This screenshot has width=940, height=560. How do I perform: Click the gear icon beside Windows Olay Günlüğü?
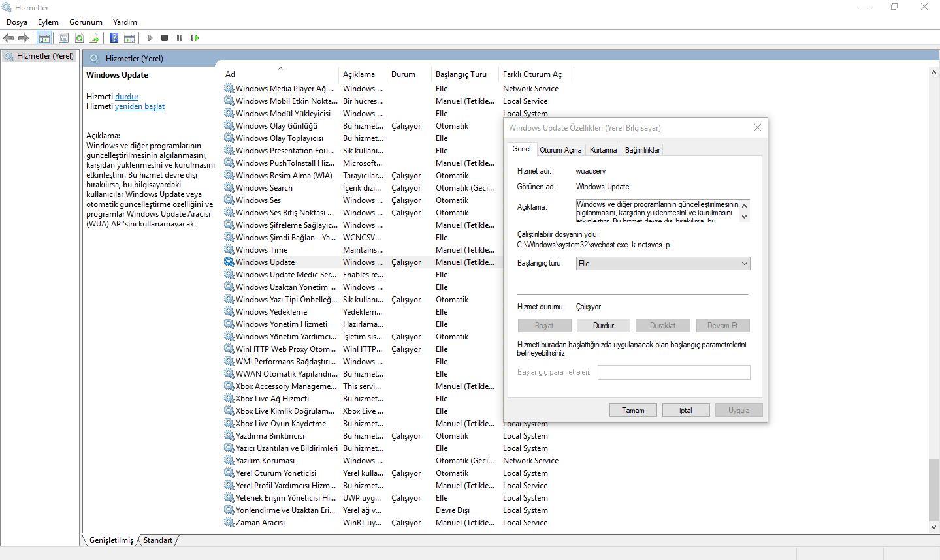[229, 126]
